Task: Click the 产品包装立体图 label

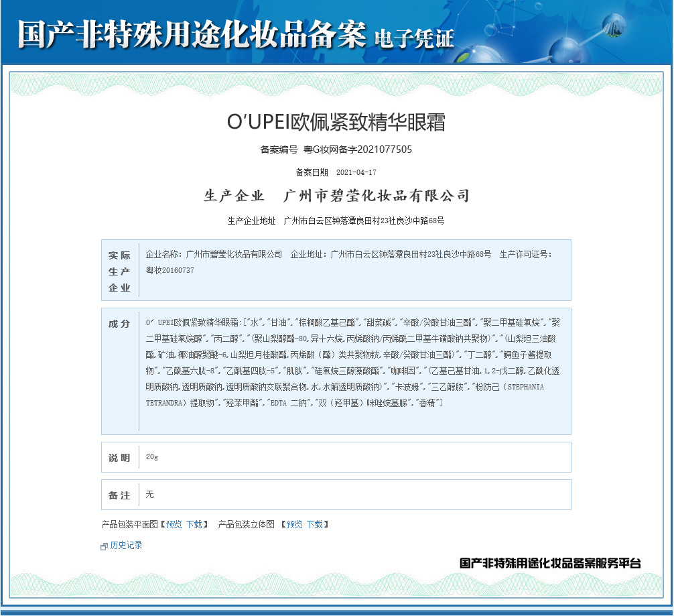Action: click(x=247, y=524)
